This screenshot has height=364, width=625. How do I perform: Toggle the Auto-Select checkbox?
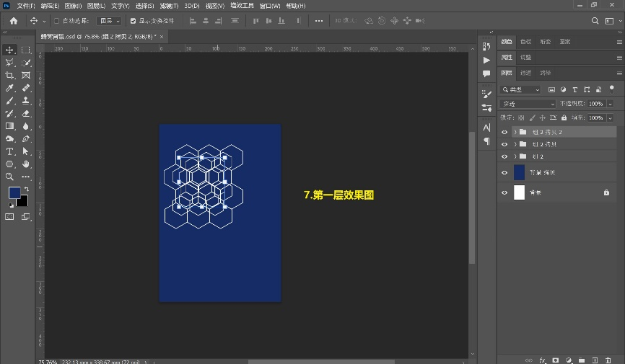point(56,21)
